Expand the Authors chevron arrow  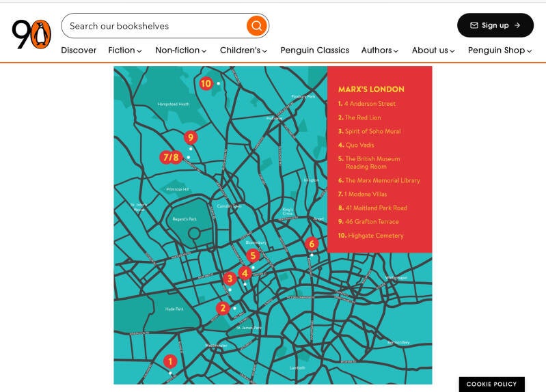(x=396, y=51)
